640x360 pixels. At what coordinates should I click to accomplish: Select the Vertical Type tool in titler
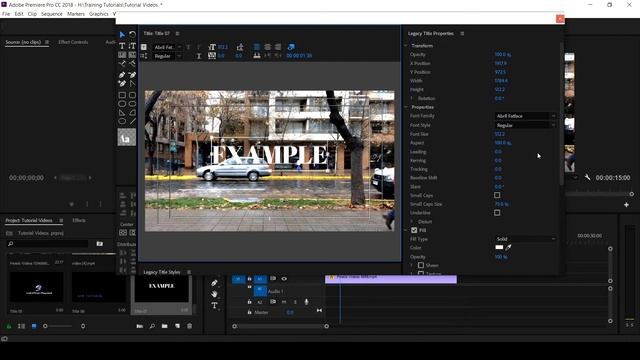tap(132, 46)
